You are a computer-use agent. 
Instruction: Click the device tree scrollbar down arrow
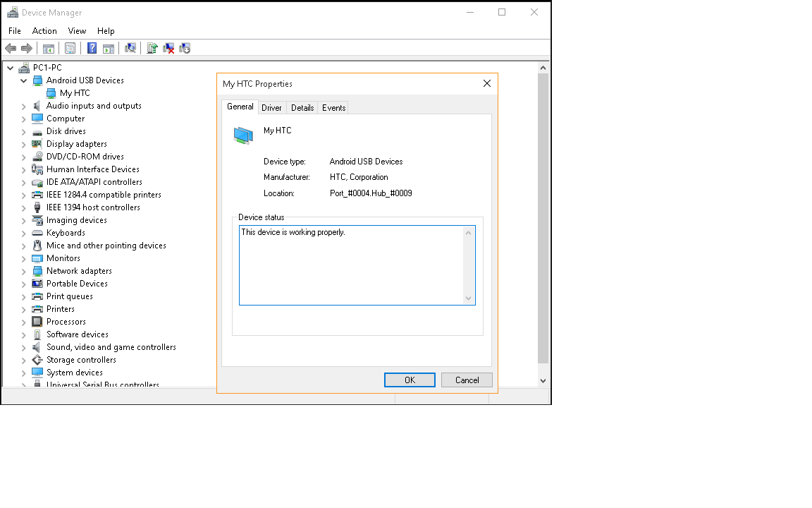pyautogui.click(x=543, y=380)
